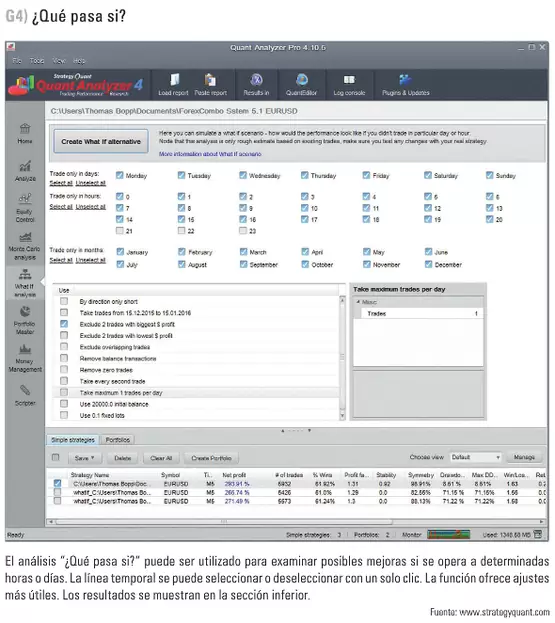Collapse the Misc group expander

(358, 302)
